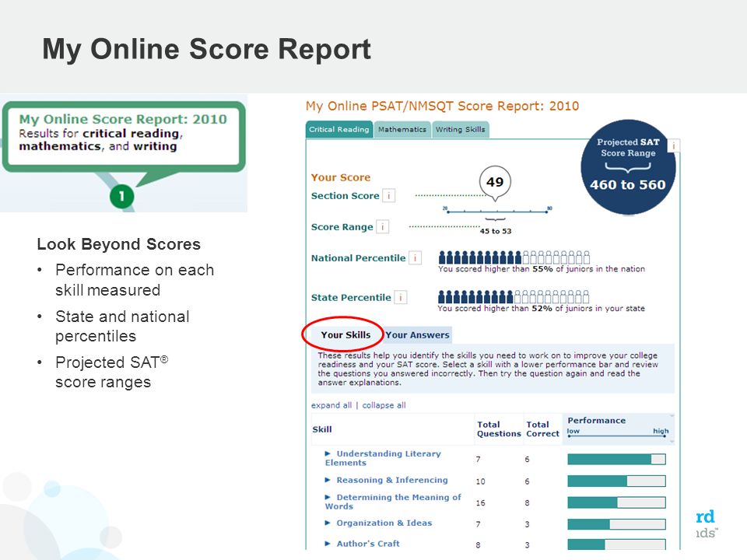Viewport: 747px width, 560px height.
Task: Click Organization & Ideas performance bar
Action: [x=616, y=524]
